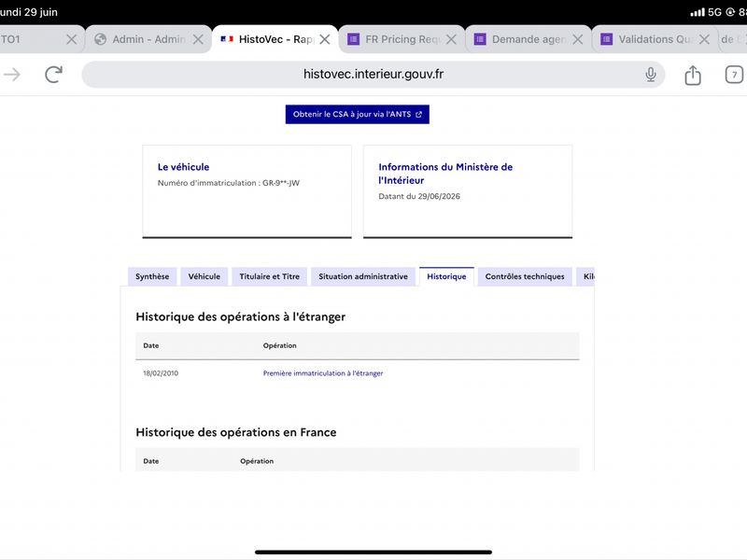
Task: Click the histovec.interieur.gouv.fr address field
Action: 373,75
